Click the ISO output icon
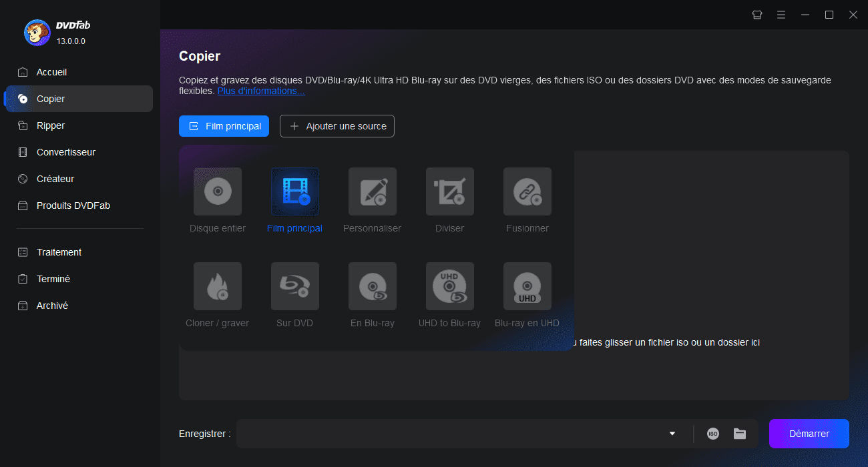Screen dimensions: 868x467 click(713, 434)
